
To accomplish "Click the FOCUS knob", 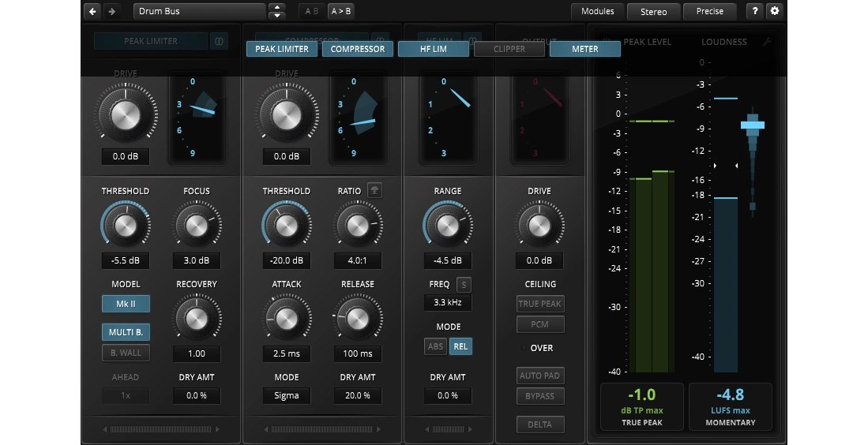I will [197, 225].
